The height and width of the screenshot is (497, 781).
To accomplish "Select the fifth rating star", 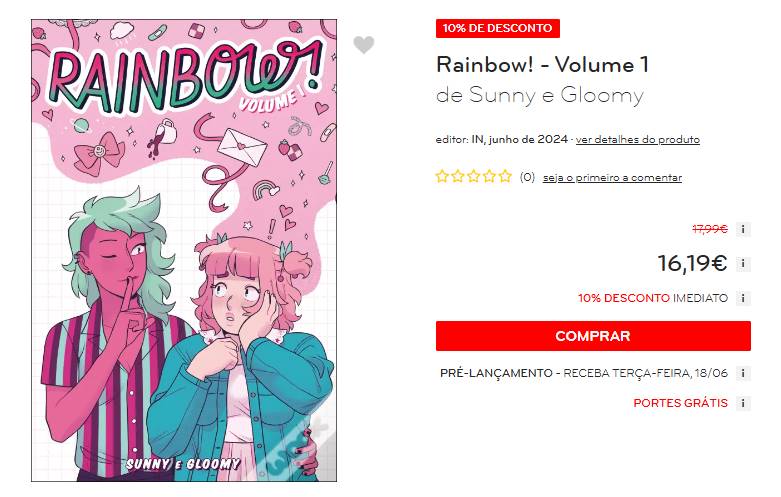I will point(505,176).
